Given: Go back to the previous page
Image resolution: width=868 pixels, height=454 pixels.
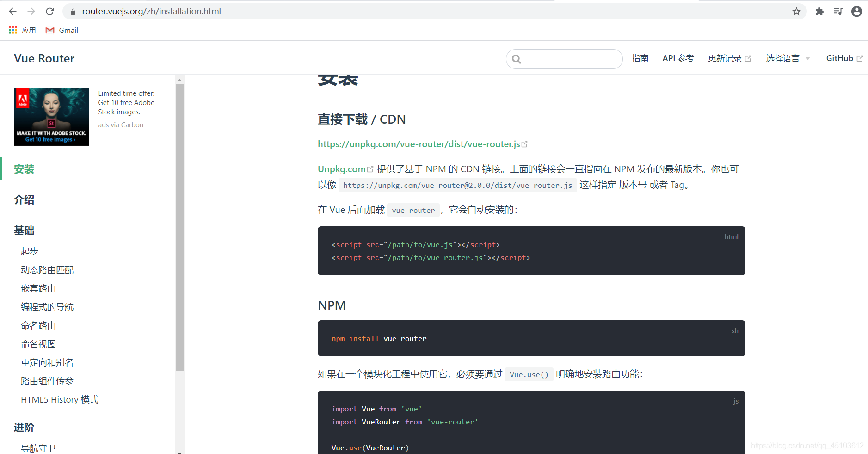Looking at the screenshot, I should 12,11.
